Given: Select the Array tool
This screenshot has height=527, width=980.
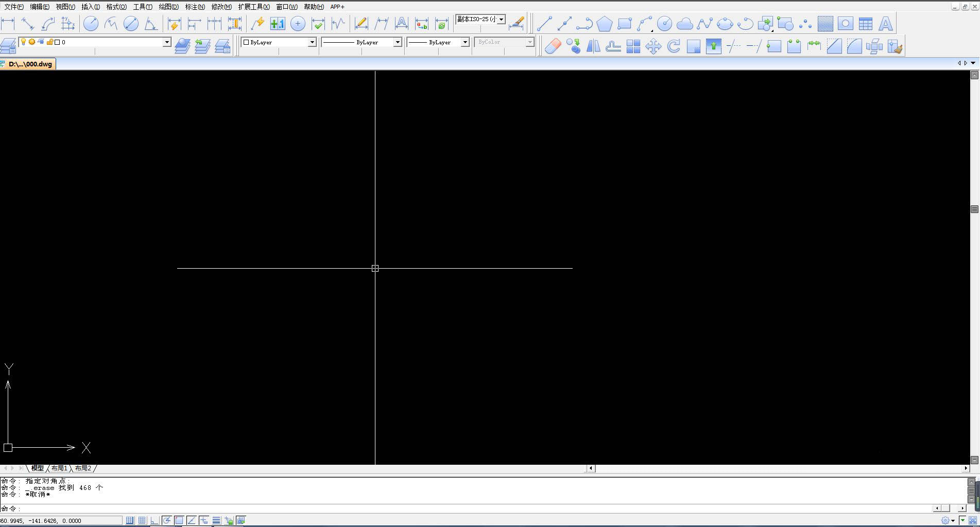Looking at the screenshot, I should point(633,46).
